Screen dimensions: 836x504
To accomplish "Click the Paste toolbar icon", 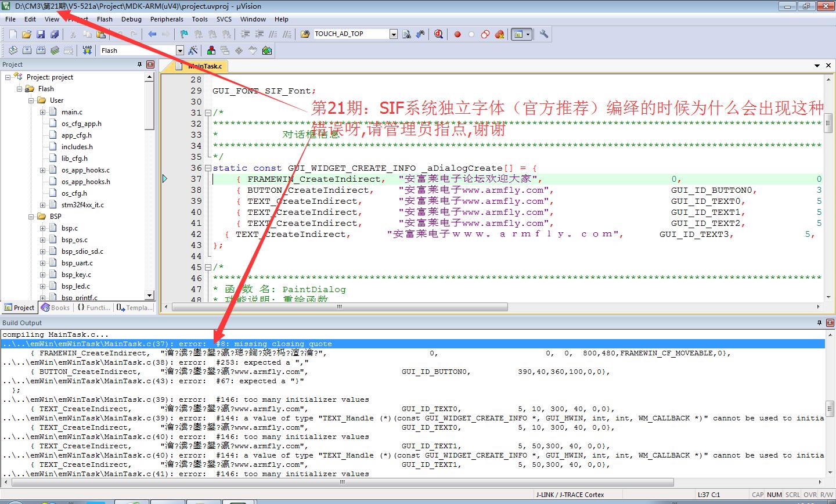I will [x=101, y=34].
